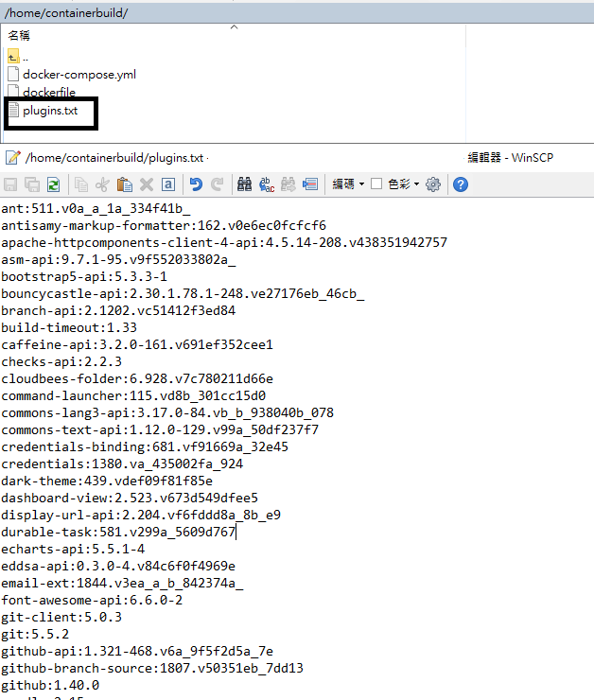Click the github:1.40.0 line
Viewport: 594px width, 700px height.
coord(50,685)
